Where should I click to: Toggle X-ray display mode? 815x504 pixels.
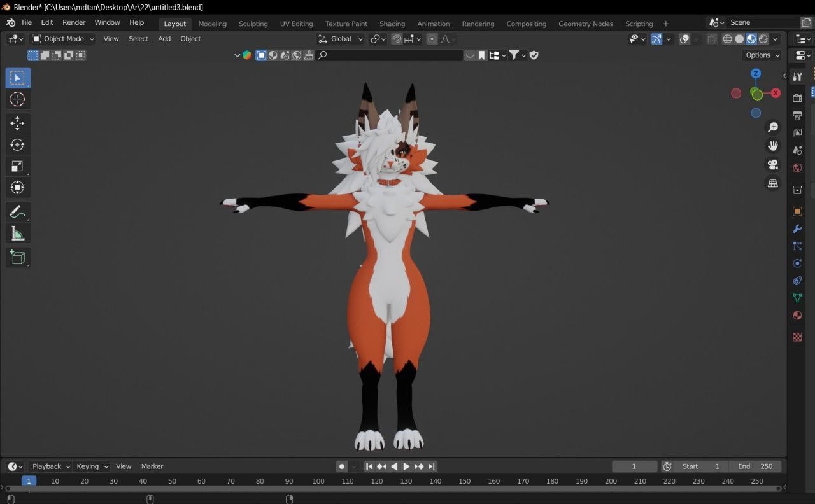pos(712,39)
